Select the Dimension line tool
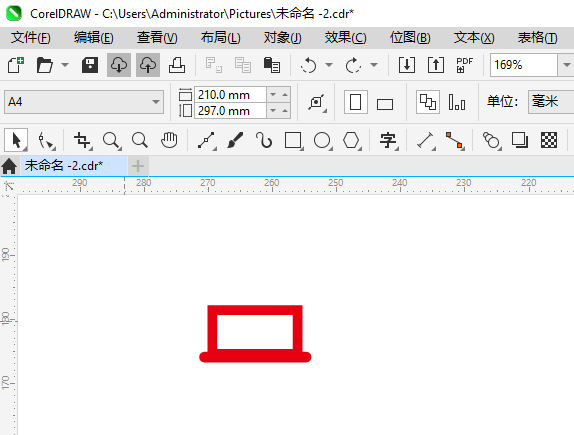Image resolution: width=574 pixels, height=435 pixels. pos(426,141)
